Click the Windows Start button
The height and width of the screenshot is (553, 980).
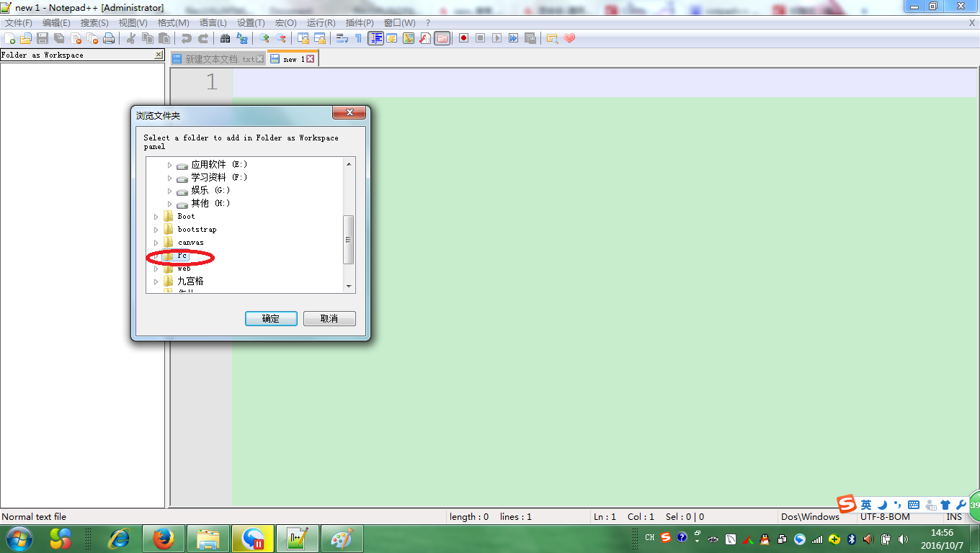(19, 539)
